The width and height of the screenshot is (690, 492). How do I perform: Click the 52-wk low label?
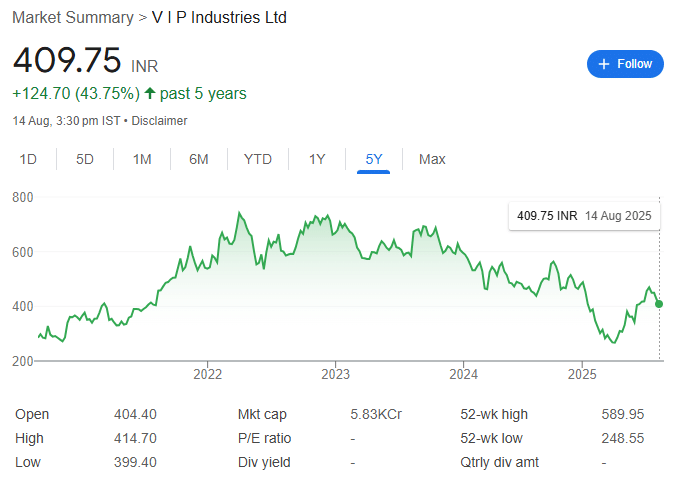(x=491, y=438)
